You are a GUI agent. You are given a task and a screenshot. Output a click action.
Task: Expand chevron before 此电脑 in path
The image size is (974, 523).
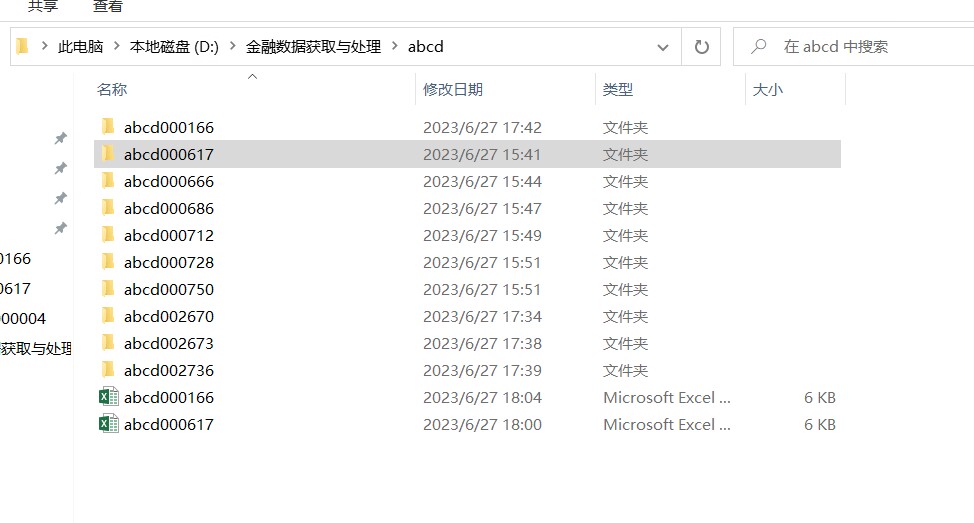click(x=45, y=46)
